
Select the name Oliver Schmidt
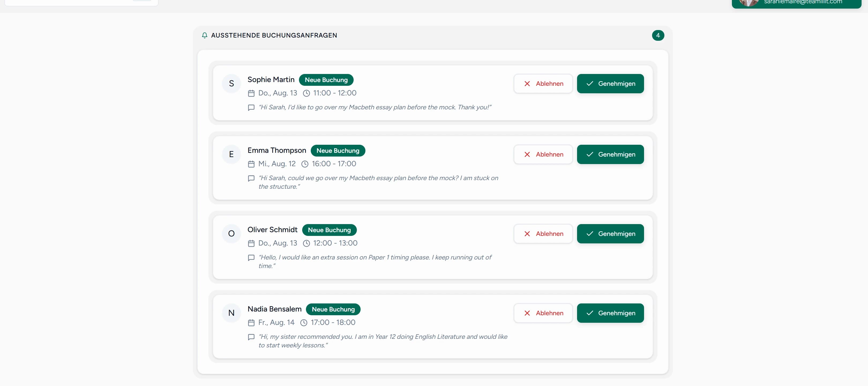coord(272,229)
